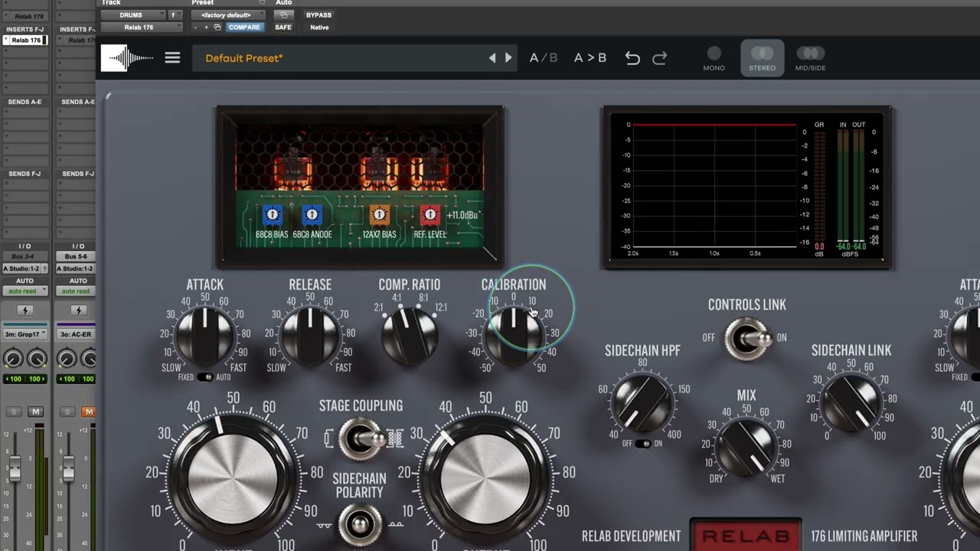Click the MIX dry/wet knob
The height and width of the screenshot is (551, 980).
[x=746, y=445]
